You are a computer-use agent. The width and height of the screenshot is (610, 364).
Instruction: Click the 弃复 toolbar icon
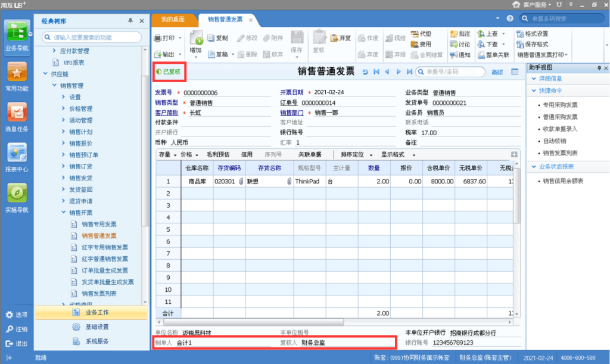coord(340,38)
